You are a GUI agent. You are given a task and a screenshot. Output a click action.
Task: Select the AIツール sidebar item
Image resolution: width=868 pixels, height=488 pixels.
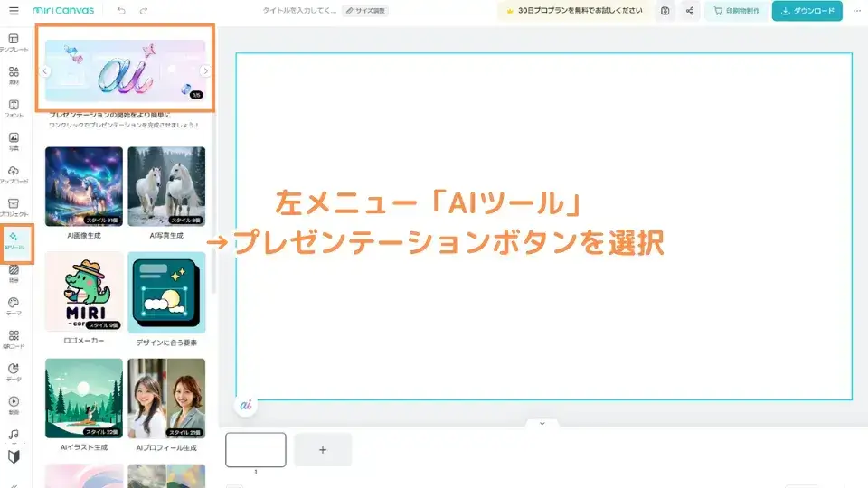[x=14, y=240]
